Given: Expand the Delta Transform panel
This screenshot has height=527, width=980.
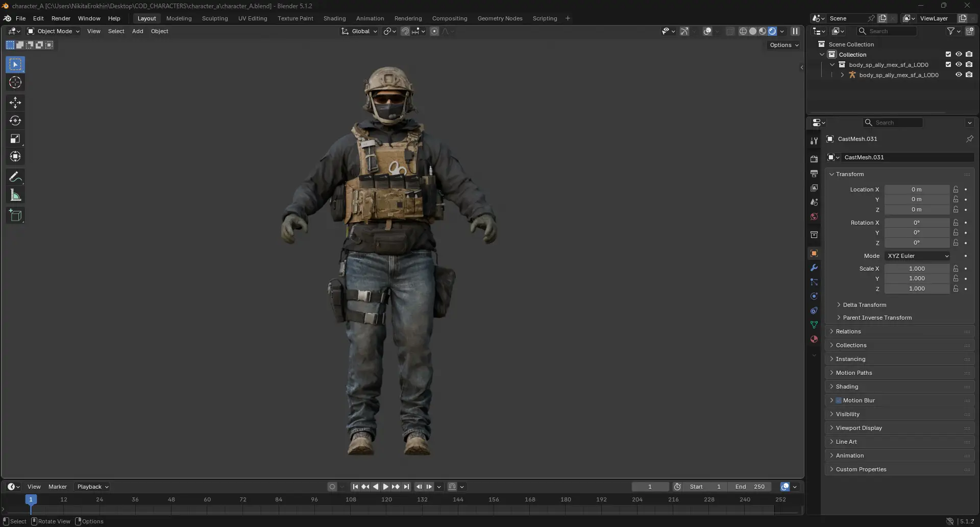Looking at the screenshot, I should 865,305.
